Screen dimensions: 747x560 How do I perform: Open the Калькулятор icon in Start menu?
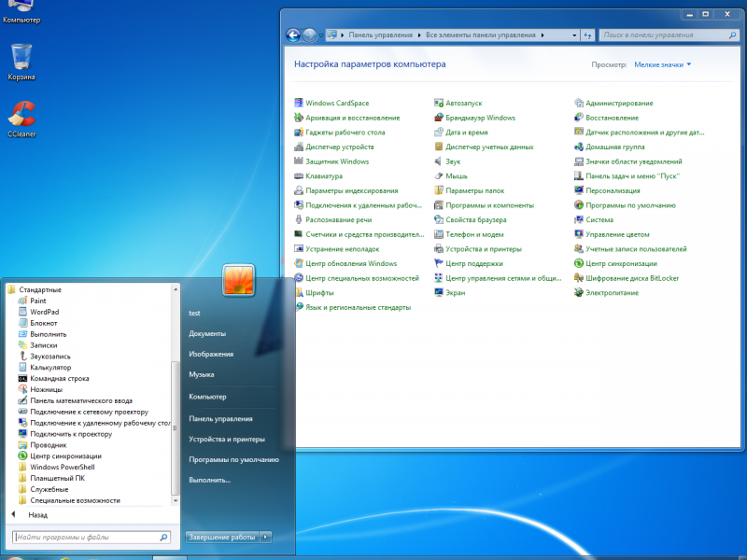(22, 367)
